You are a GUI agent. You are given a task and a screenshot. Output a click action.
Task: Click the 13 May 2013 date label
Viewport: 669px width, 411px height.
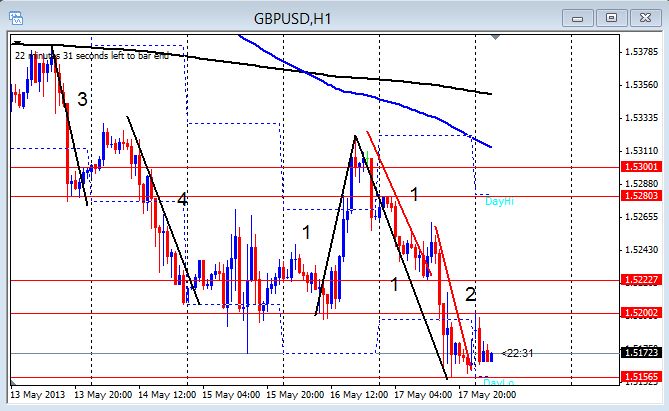[x=38, y=394]
